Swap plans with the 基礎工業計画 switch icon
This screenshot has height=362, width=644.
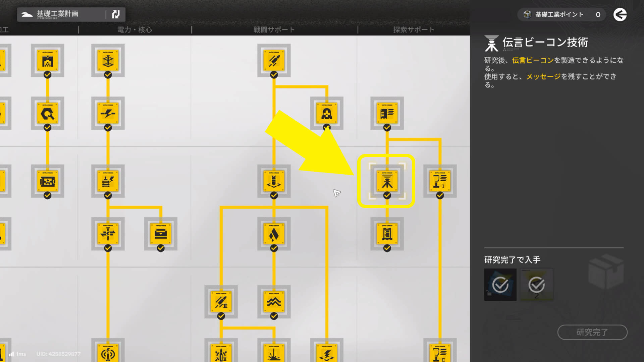[x=116, y=14]
